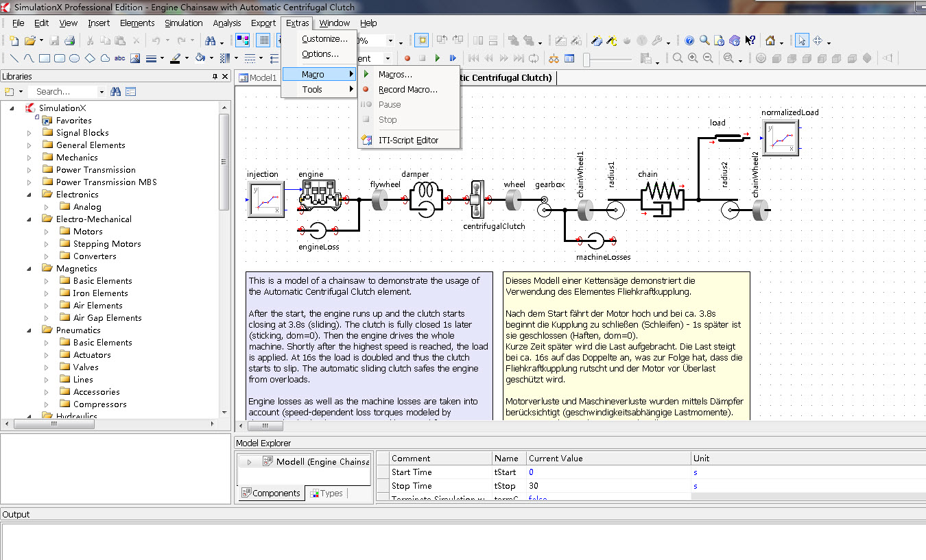
Task: Toggle the highlighted yellow square view button
Action: [422, 41]
